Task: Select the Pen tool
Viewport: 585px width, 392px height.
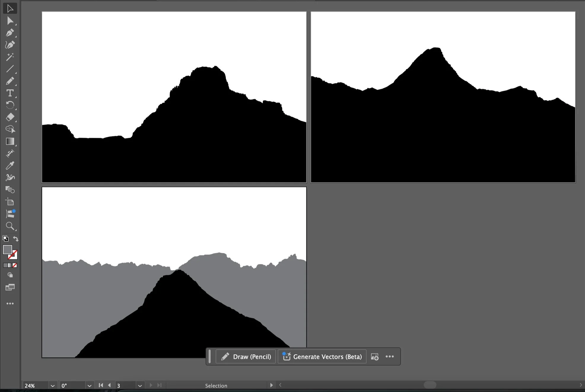Action: coord(10,33)
